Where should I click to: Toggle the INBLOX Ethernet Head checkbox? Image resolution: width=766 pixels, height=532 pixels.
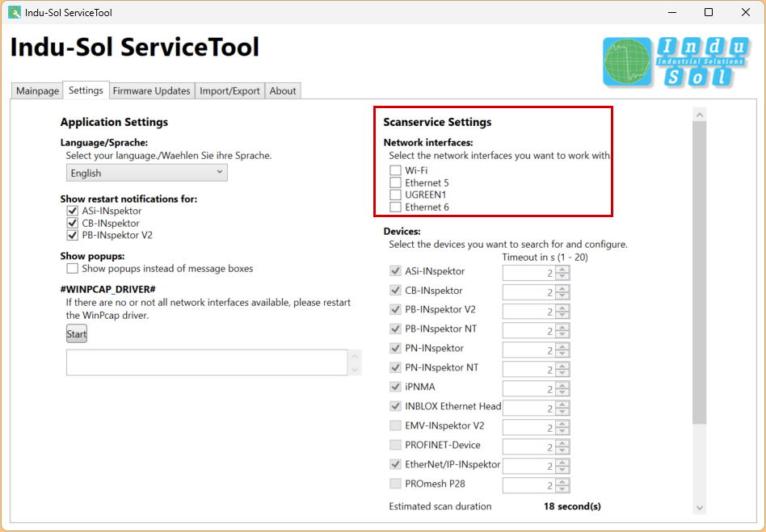coord(395,406)
